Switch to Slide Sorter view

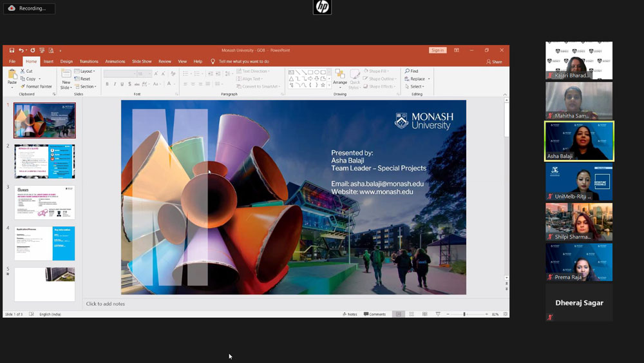point(412,314)
